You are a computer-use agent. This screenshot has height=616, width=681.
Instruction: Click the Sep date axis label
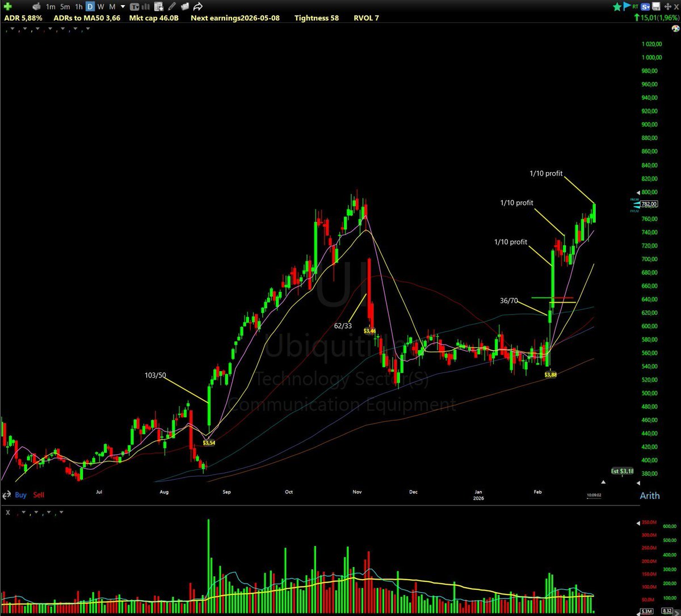[226, 492]
